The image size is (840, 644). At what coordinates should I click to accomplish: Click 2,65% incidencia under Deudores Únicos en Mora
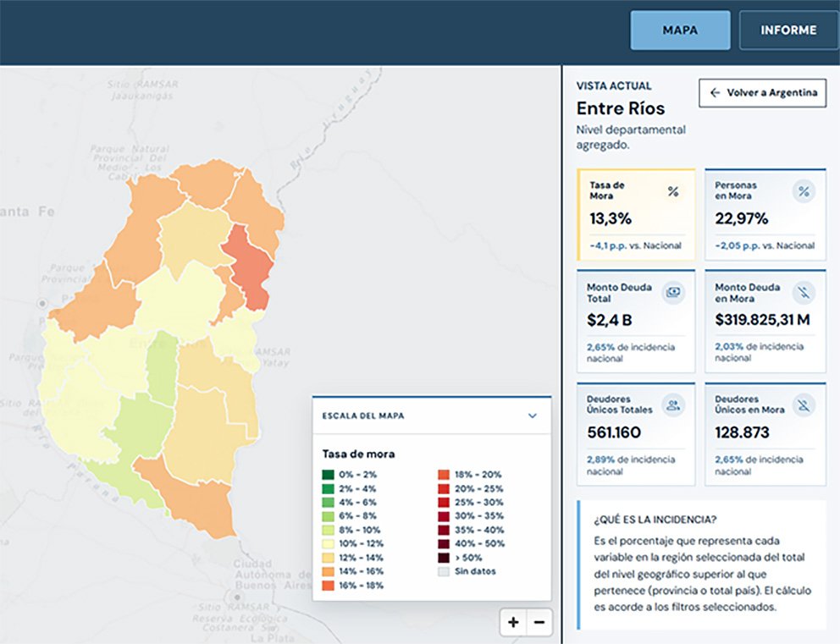tap(759, 465)
